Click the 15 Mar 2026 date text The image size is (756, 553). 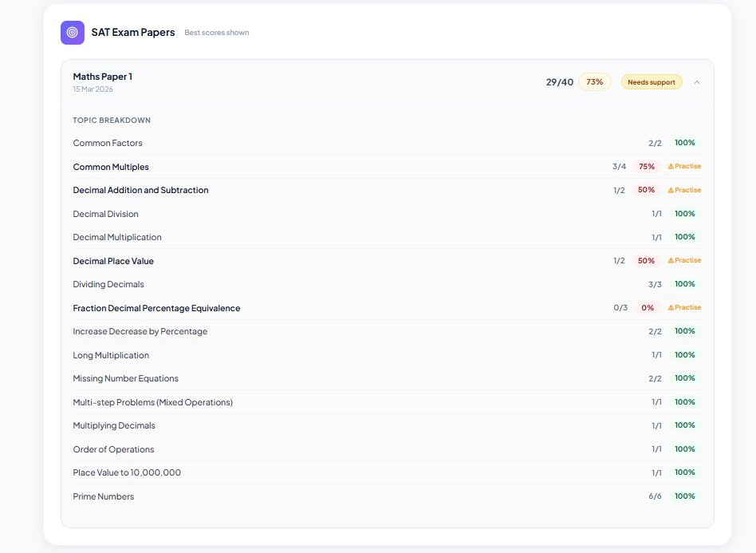click(x=93, y=89)
